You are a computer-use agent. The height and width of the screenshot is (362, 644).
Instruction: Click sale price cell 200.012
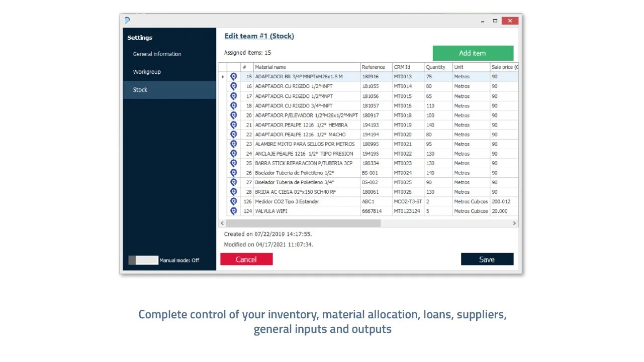504,201
